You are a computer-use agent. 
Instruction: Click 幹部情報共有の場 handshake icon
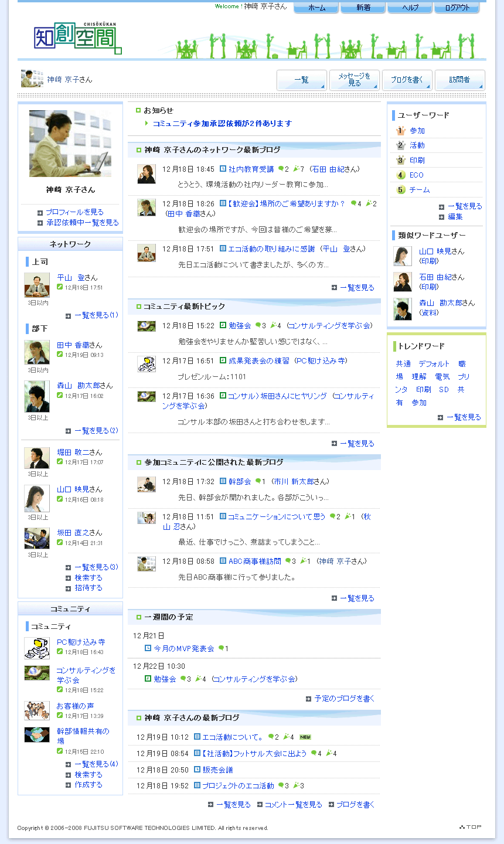(37, 734)
